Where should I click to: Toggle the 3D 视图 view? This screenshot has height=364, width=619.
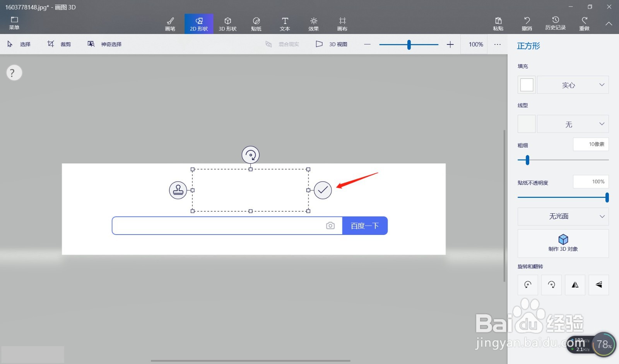(332, 44)
